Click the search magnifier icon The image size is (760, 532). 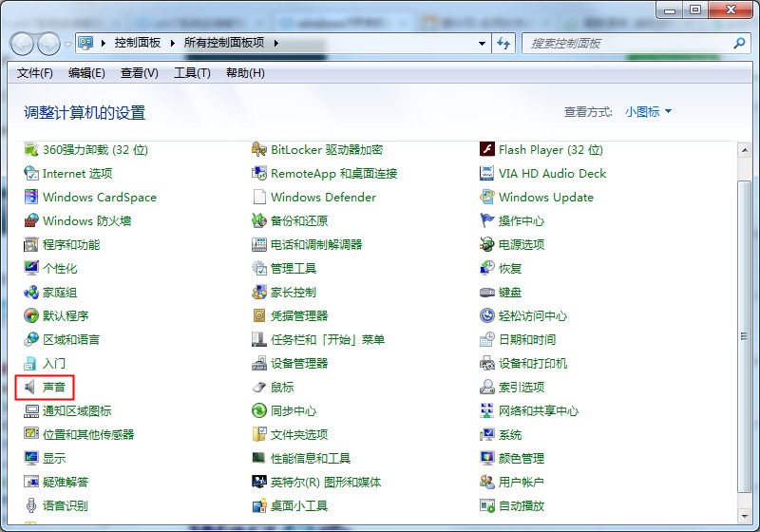click(x=740, y=44)
